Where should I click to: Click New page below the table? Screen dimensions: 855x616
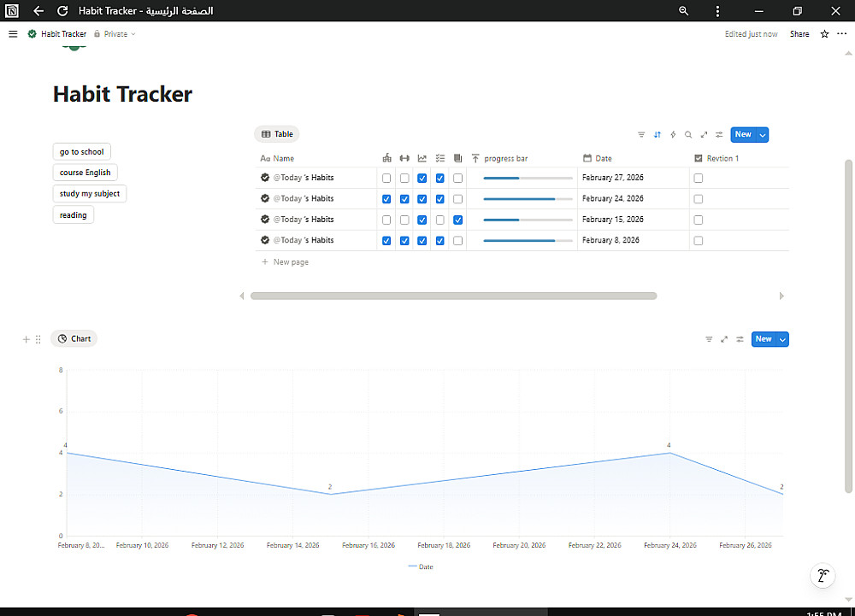(286, 262)
